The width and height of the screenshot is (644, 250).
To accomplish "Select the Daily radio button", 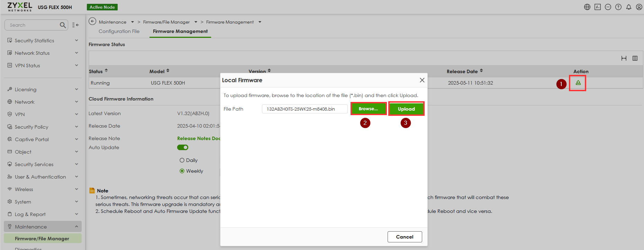I will pos(182,160).
